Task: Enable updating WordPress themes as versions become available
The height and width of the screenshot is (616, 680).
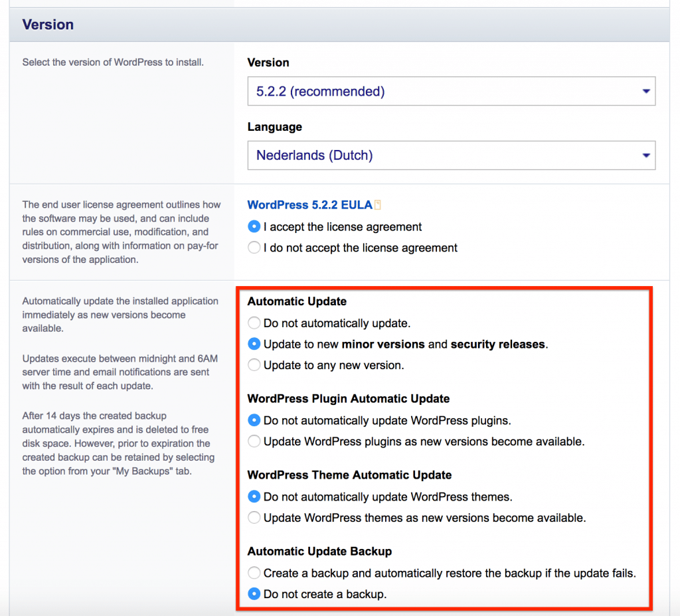Action: point(254,518)
